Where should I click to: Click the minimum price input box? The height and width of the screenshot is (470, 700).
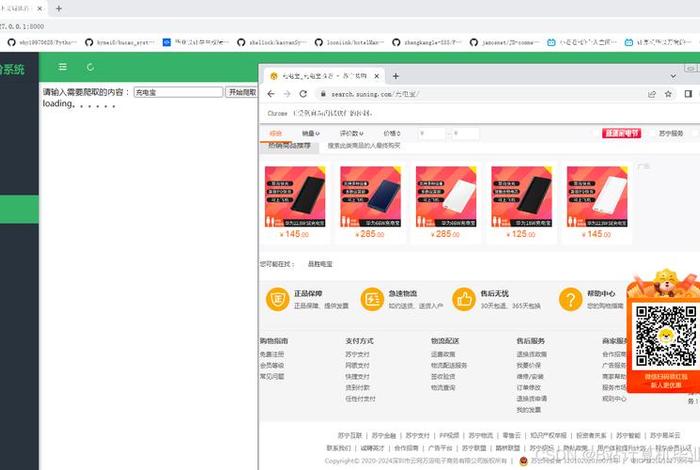431,133
